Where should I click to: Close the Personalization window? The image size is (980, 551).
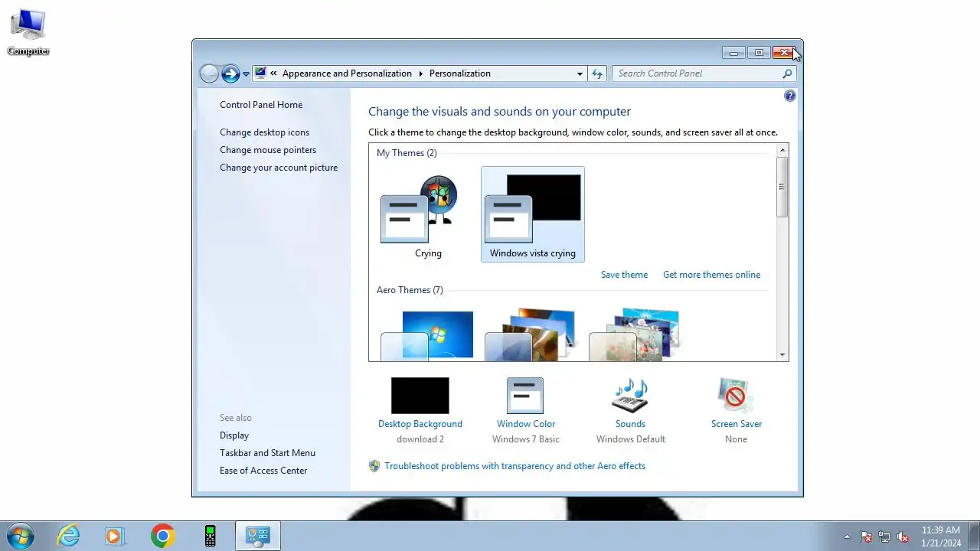point(784,53)
